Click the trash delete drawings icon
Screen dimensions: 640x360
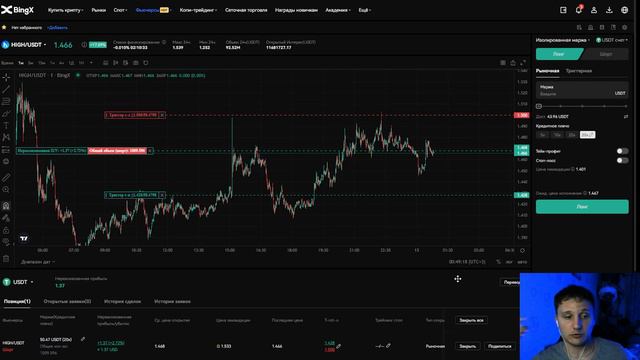(x=6, y=258)
